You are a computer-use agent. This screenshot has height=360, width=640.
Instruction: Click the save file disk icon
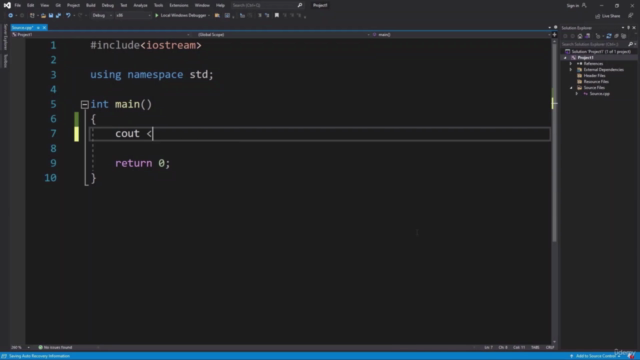coord(51,16)
